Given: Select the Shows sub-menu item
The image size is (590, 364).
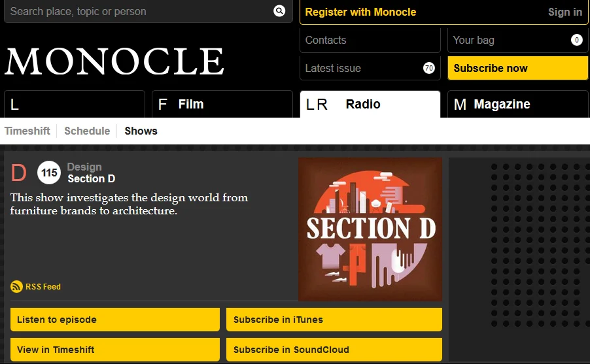Looking at the screenshot, I should (141, 131).
